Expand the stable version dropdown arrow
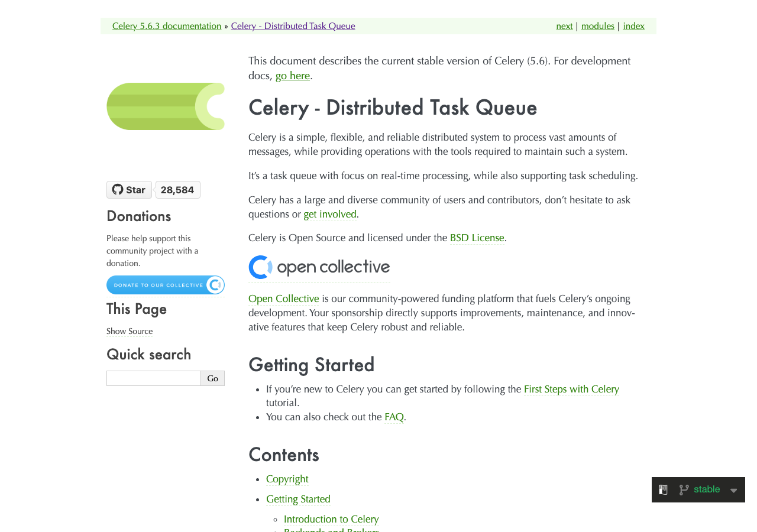The height and width of the screenshot is (532, 757). pyautogui.click(x=734, y=491)
